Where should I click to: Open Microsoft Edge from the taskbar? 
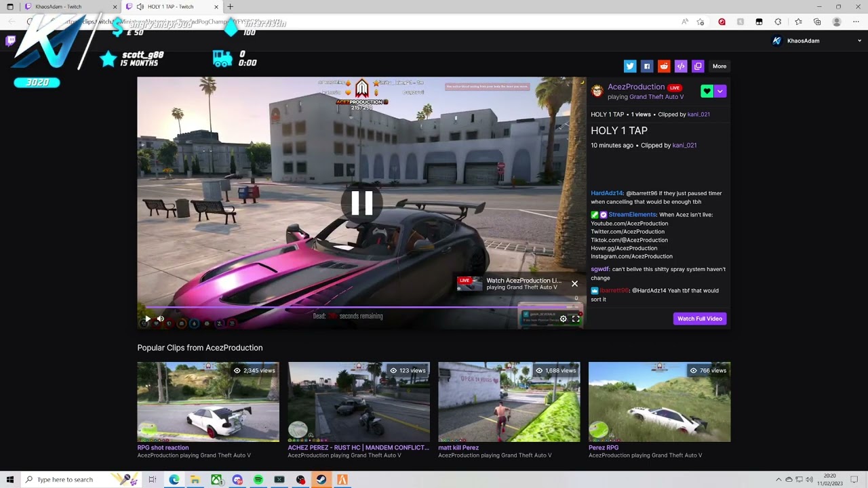click(174, 479)
